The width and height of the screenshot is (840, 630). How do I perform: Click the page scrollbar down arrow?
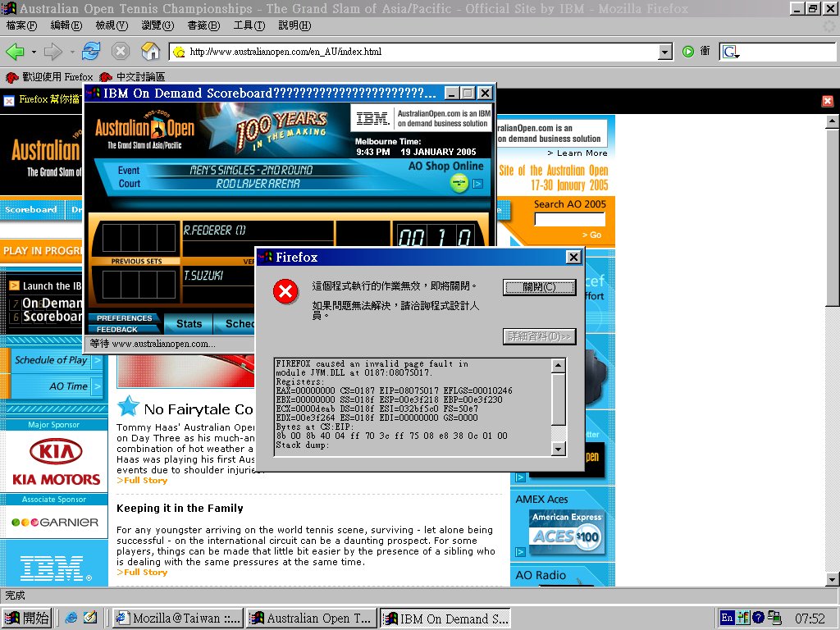coord(832,579)
